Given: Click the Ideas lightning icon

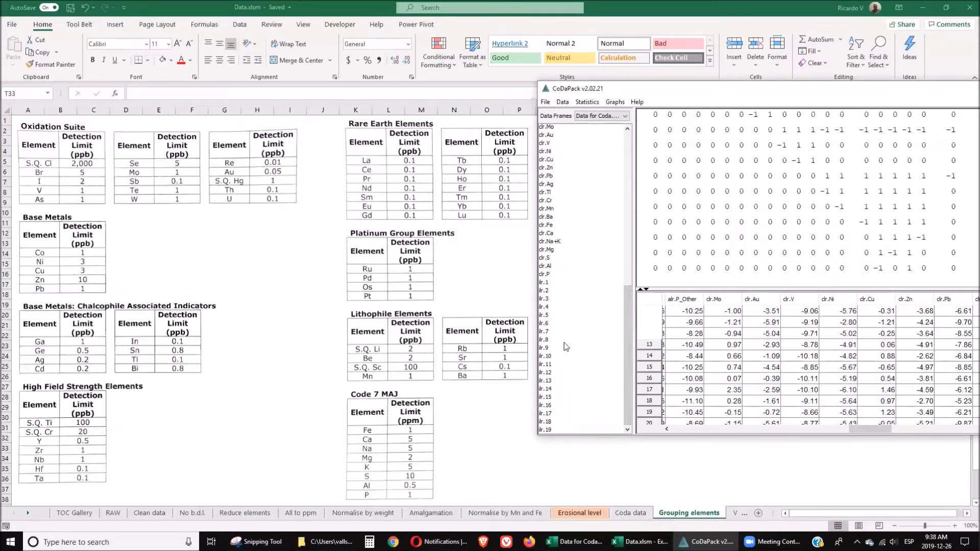Looking at the screenshot, I should pyautogui.click(x=910, y=43).
